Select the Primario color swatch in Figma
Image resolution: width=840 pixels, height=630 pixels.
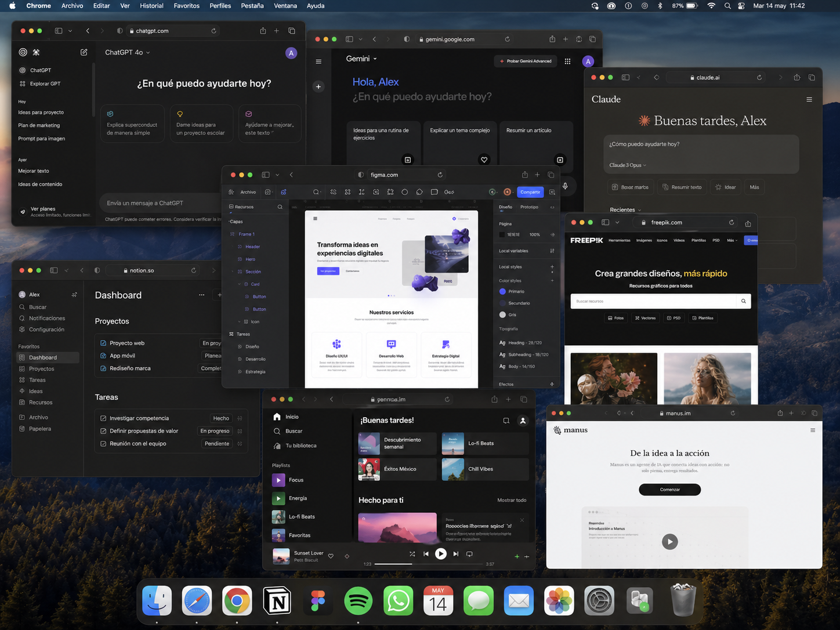click(502, 292)
